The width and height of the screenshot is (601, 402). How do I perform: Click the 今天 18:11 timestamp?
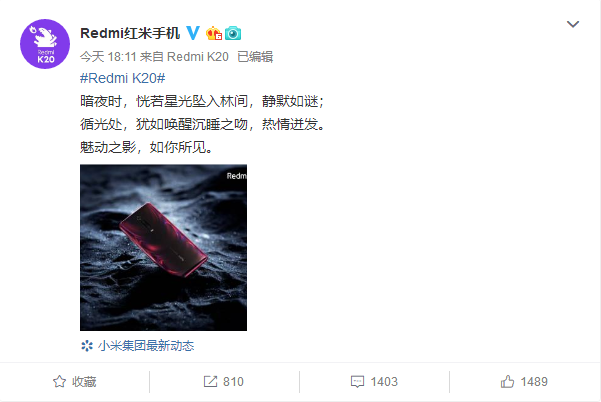click(108, 57)
